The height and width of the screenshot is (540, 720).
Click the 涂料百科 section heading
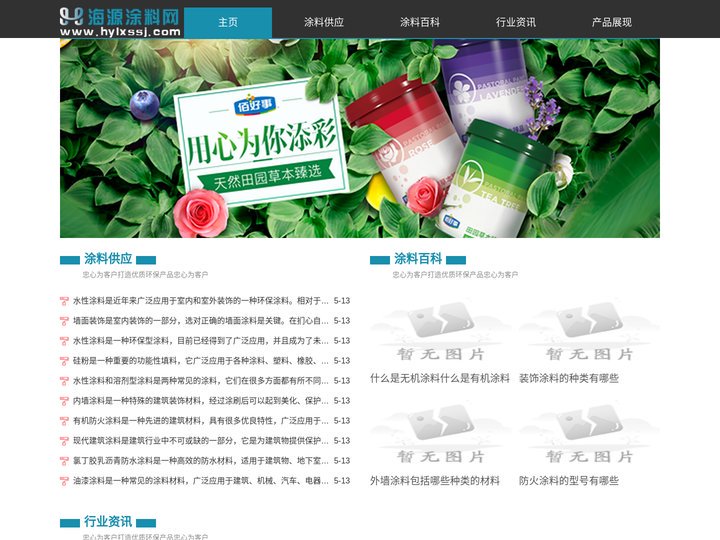418,259
